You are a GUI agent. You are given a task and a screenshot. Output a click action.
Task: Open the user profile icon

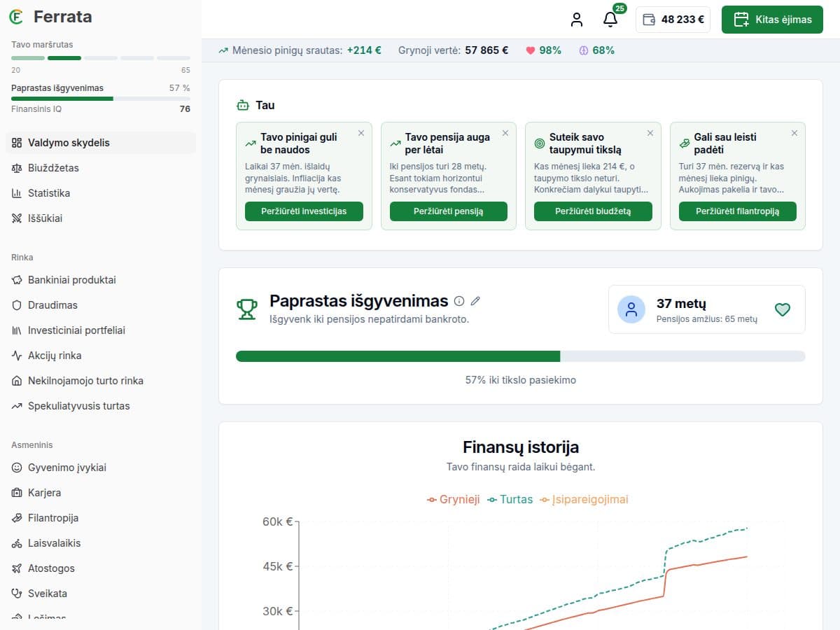coord(577,20)
